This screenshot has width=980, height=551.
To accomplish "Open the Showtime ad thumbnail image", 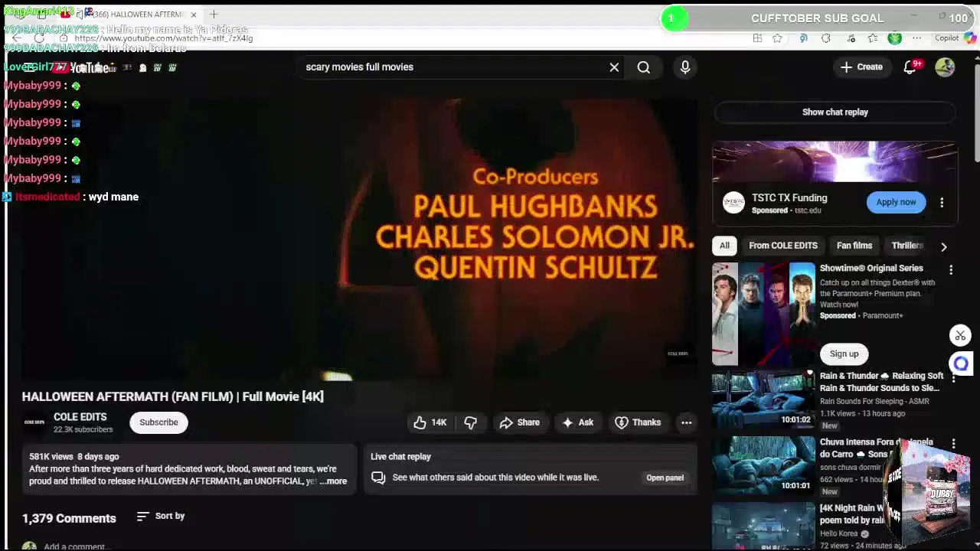I will (x=763, y=315).
